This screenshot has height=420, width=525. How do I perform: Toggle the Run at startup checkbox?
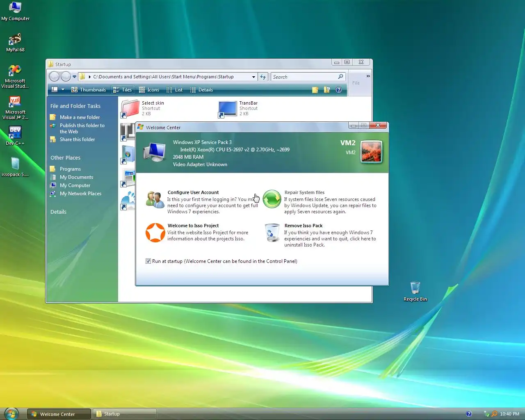click(x=148, y=261)
